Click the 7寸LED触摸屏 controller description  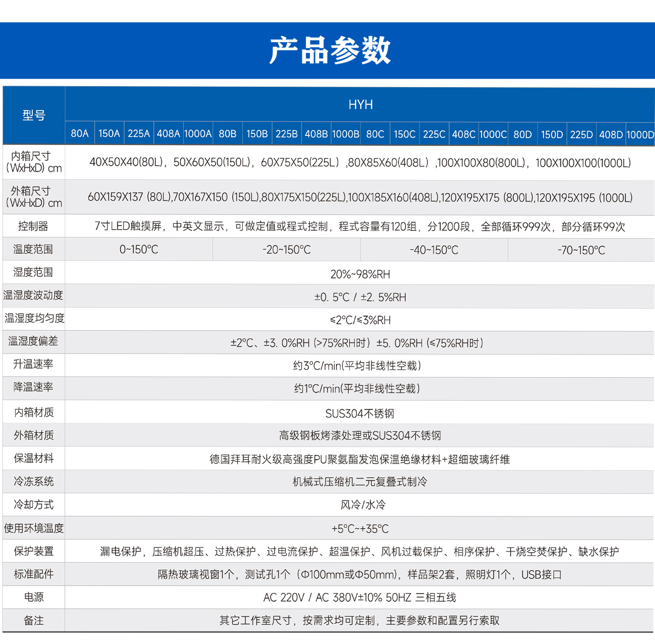tap(360, 227)
